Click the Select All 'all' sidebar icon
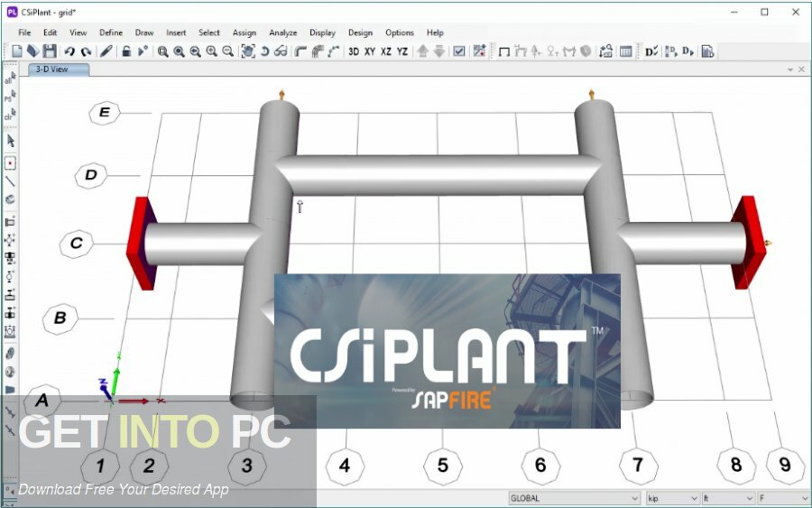This screenshot has width=812, height=508. [10, 79]
